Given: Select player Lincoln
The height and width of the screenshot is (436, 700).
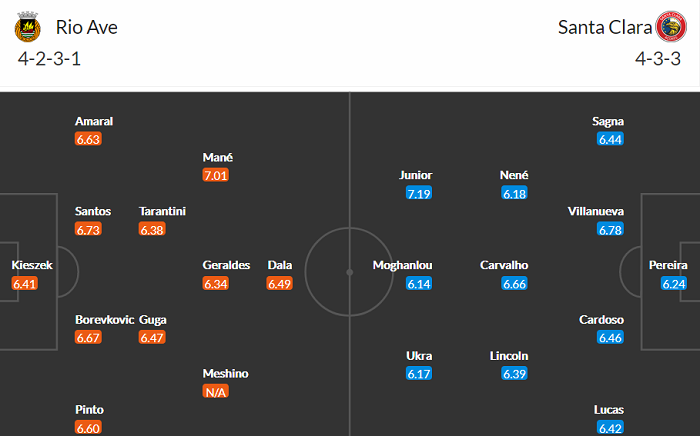Looking at the screenshot, I should [x=509, y=355].
